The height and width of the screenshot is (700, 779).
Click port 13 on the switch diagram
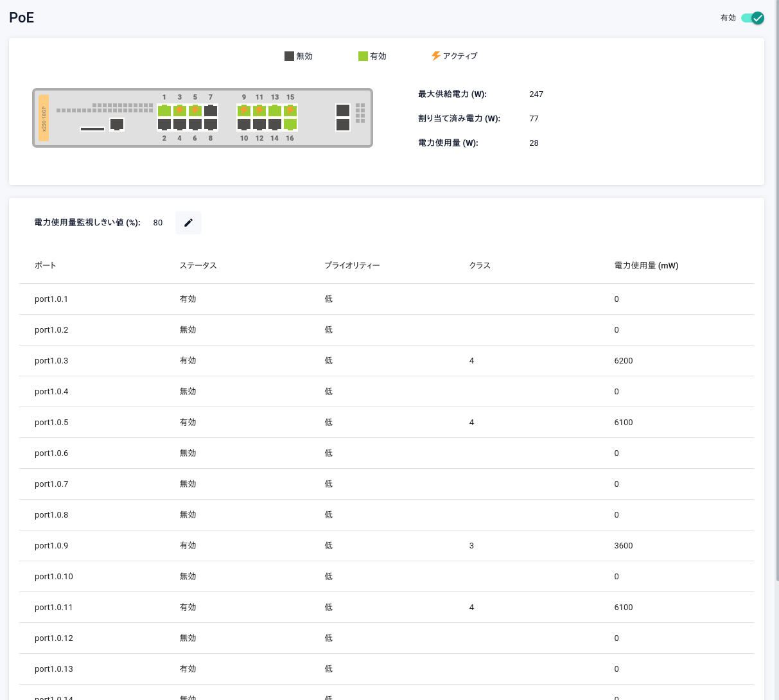275,110
